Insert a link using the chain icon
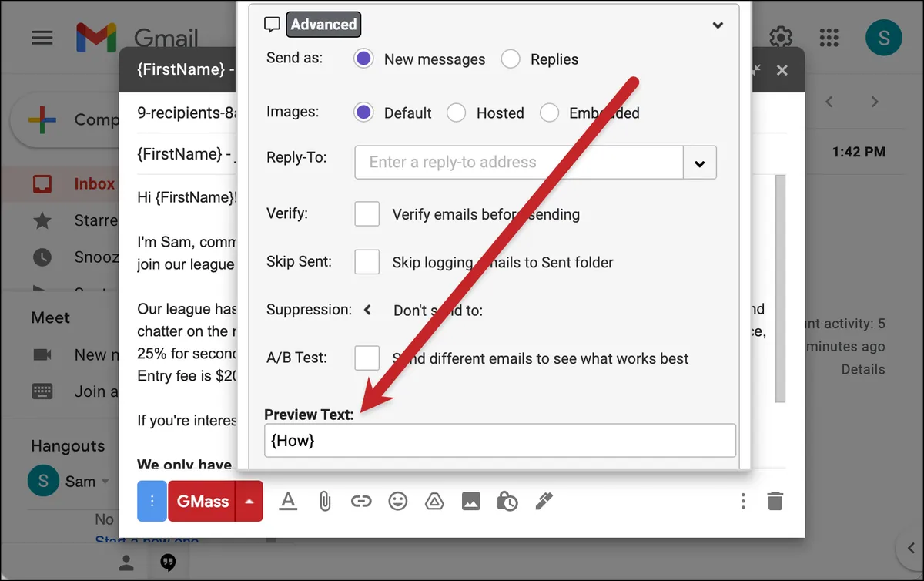Screen dimensions: 924x581 coord(361,502)
